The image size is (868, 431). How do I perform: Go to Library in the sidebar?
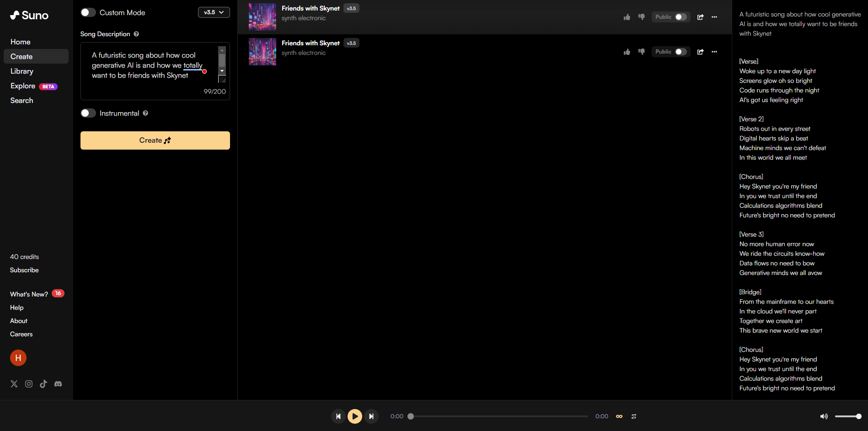[22, 71]
